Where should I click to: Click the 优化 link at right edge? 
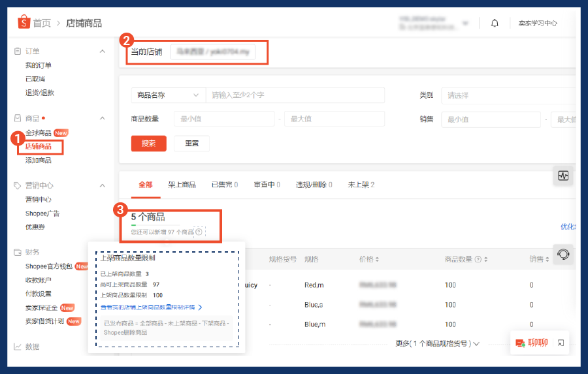(x=568, y=226)
